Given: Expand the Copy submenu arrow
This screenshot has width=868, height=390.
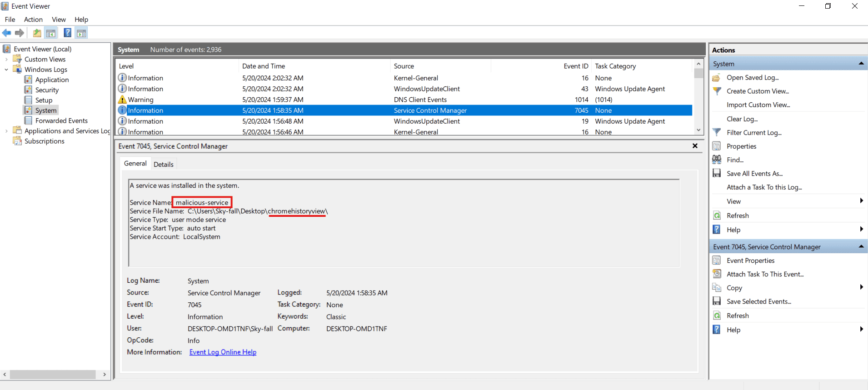Looking at the screenshot, I should 861,287.
